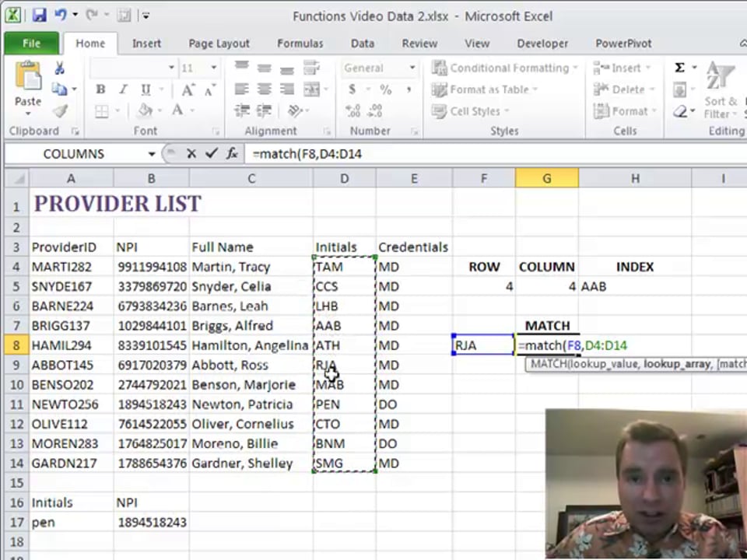Toggle Bold formatting

pos(100,89)
